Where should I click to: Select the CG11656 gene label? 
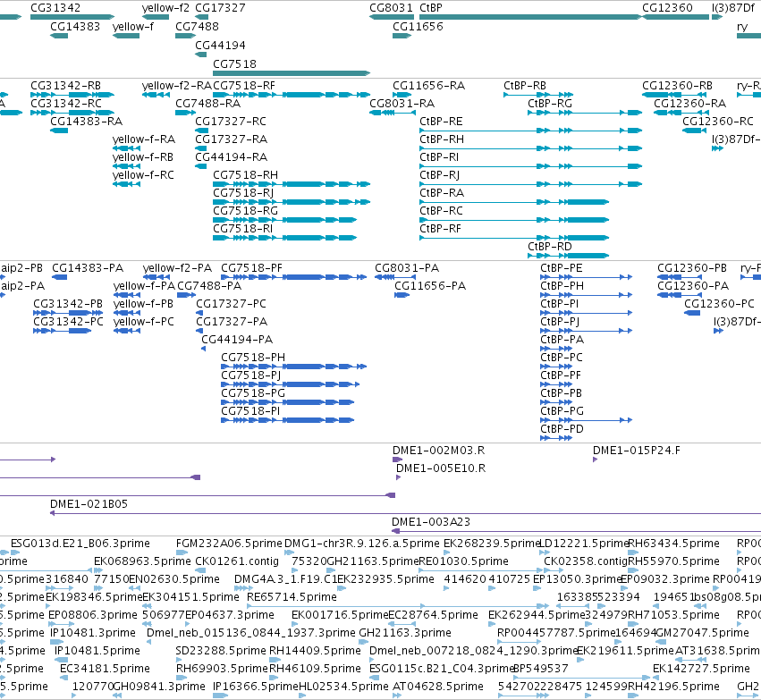[x=418, y=26]
